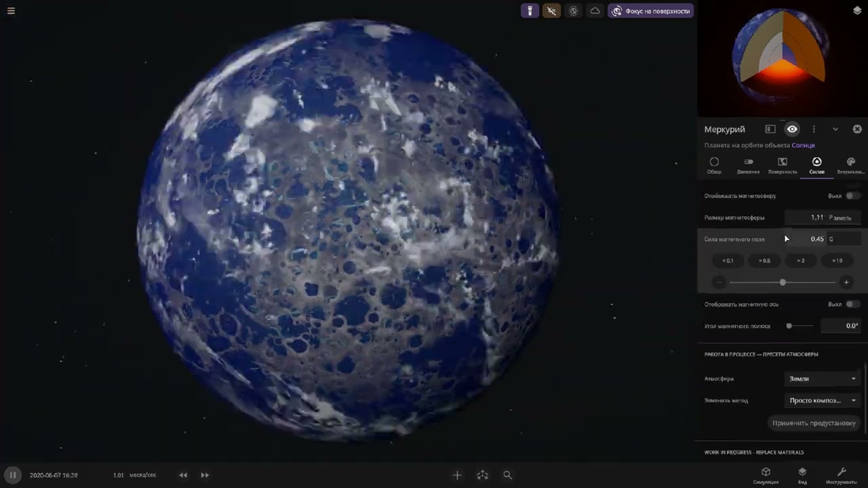Open the hamburger main menu
This screenshot has width=868, height=488.
pos(11,11)
